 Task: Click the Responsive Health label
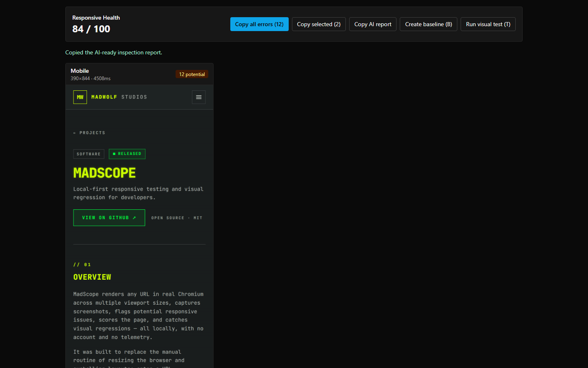click(96, 18)
